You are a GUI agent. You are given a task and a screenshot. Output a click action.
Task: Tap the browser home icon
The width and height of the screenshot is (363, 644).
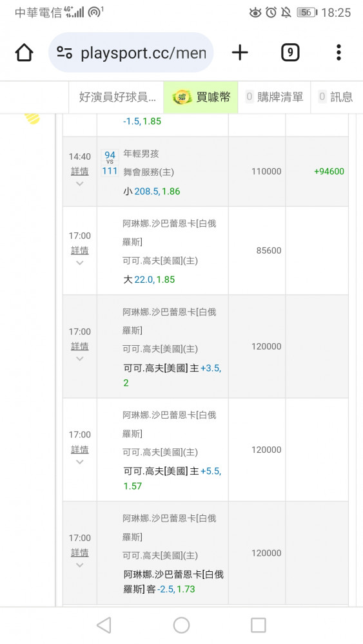(x=25, y=53)
